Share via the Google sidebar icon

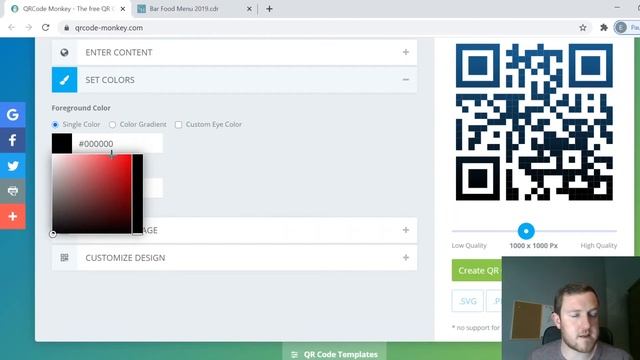tap(13, 115)
